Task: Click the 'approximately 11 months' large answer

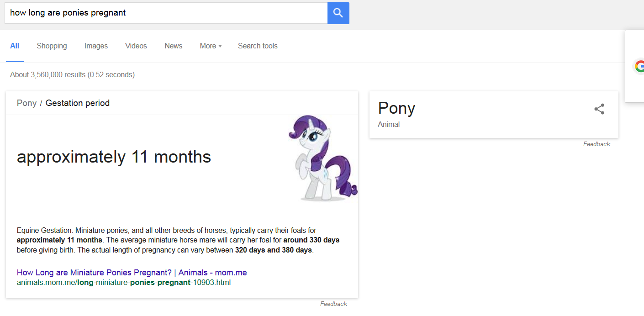Action: (114, 157)
